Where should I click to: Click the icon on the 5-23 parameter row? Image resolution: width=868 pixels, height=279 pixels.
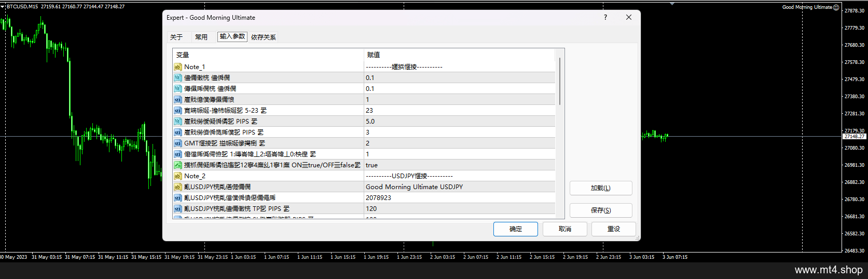[x=177, y=110]
